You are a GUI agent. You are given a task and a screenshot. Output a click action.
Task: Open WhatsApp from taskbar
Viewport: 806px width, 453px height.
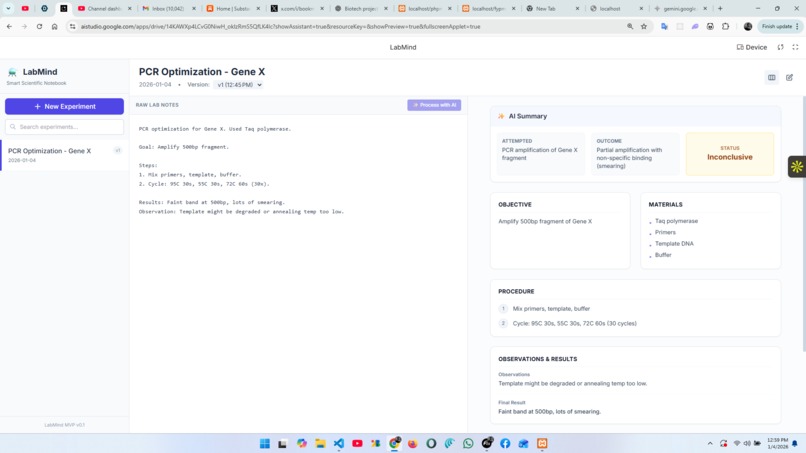pos(468,443)
